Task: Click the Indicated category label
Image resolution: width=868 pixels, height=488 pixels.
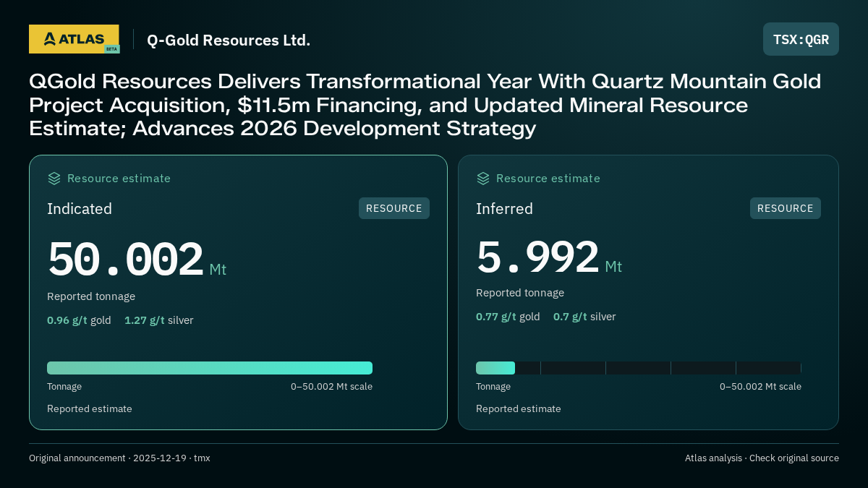Action: coord(80,209)
